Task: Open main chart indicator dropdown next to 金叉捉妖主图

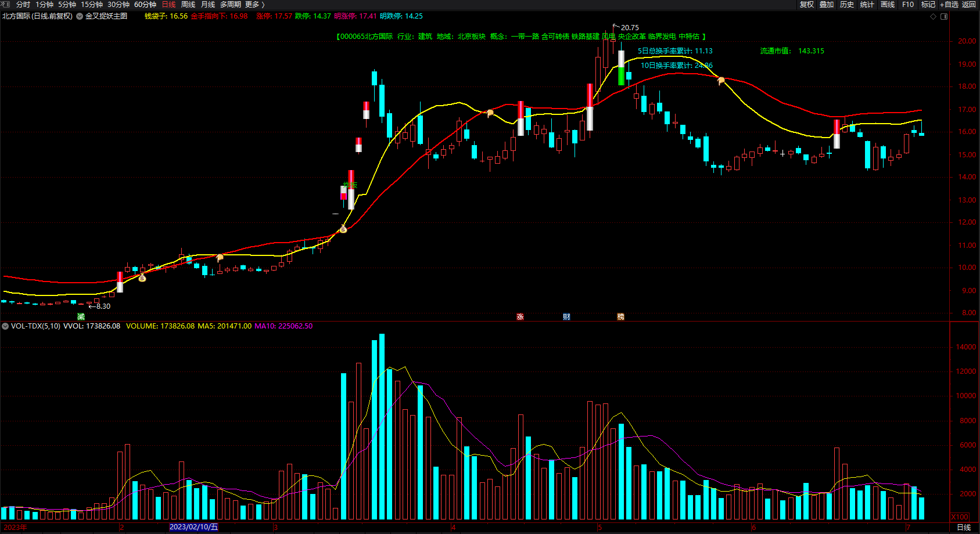Action: [x=80, y=16]
